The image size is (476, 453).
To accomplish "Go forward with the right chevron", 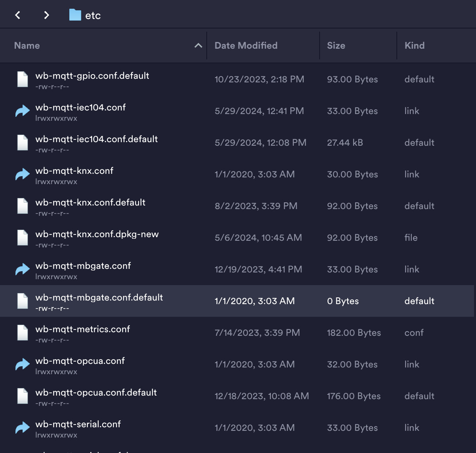I will pos(47,15).
